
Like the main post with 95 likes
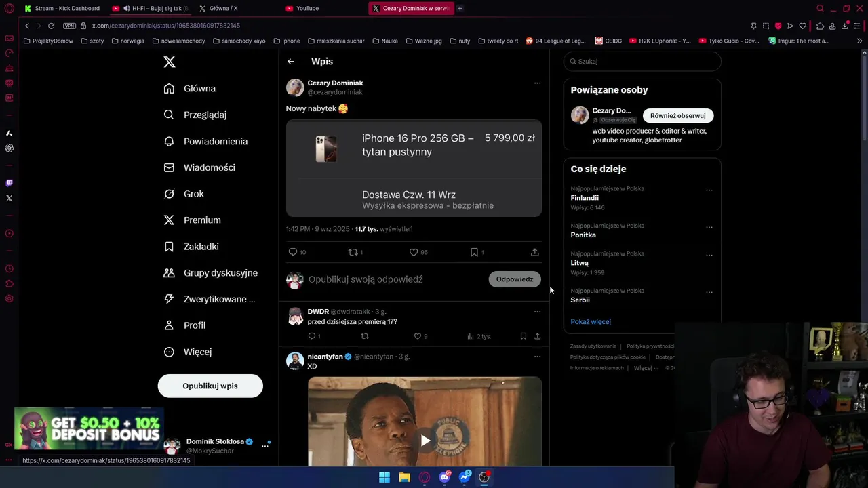[414, 252]
